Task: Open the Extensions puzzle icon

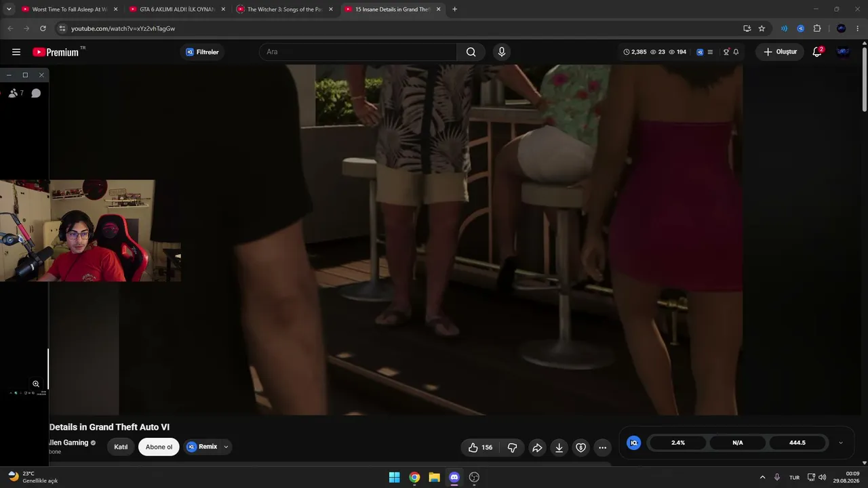Action: 817,28
